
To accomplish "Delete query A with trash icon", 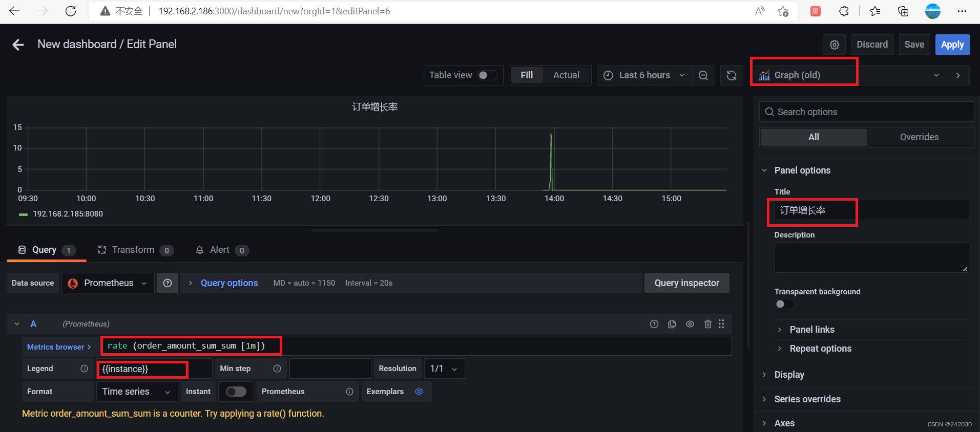I will click(x=708, y=324).
